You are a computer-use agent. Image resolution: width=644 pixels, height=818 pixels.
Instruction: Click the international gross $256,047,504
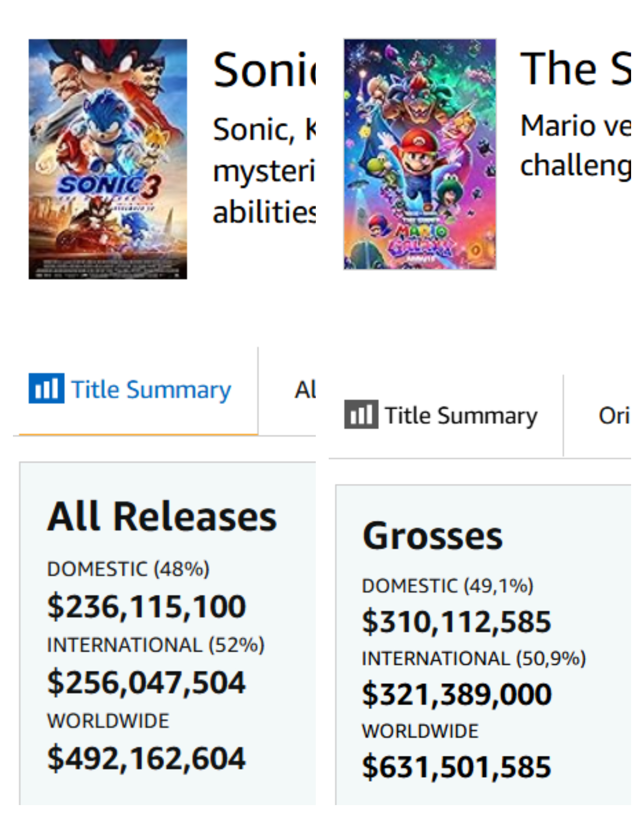coord(146,682)
